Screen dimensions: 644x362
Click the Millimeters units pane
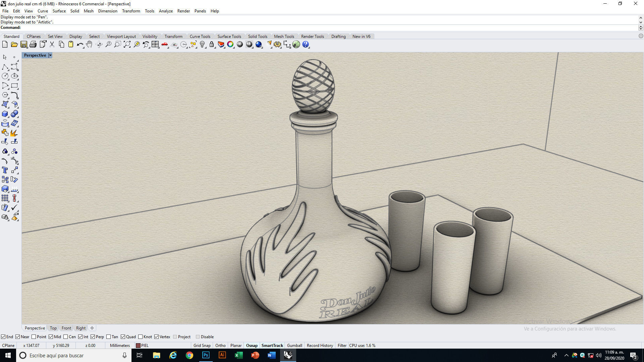tap(120, 346)
